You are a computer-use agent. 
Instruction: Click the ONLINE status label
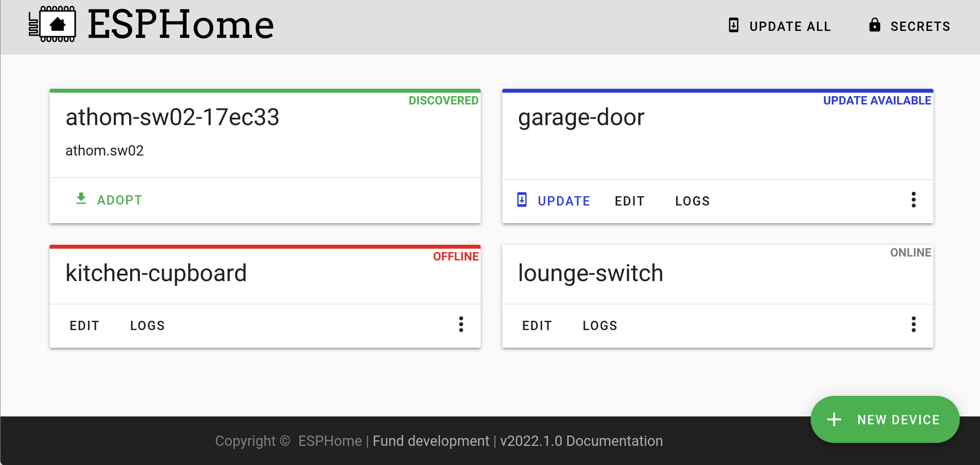point(911,253)
